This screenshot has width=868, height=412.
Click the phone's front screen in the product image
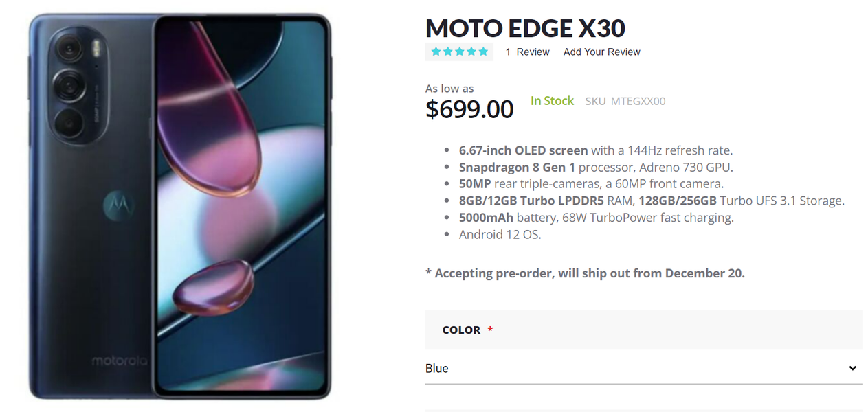(x=241, y=206)
